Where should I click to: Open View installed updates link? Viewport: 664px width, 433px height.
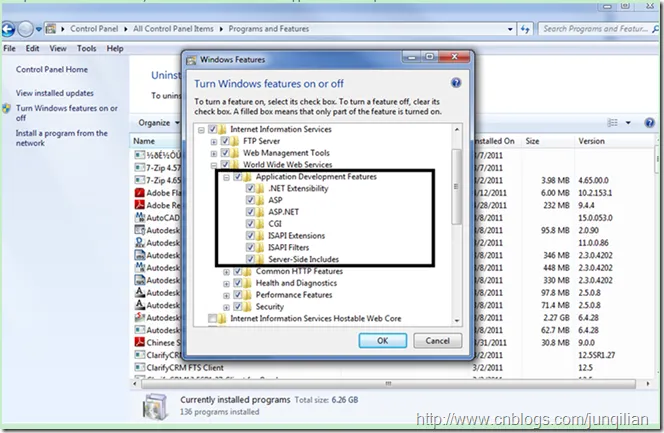pyautogui.click(x=55, y=93)
